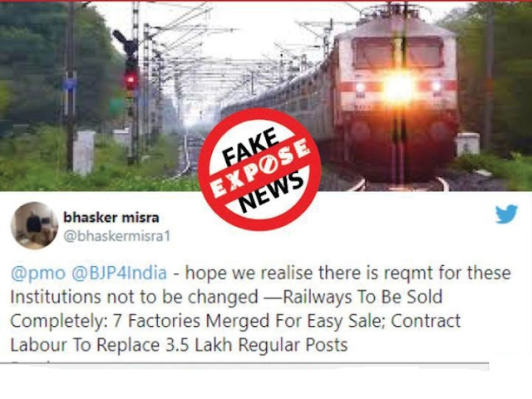
Task: Click the red railway signal light
Action: [x=131, y=81]
